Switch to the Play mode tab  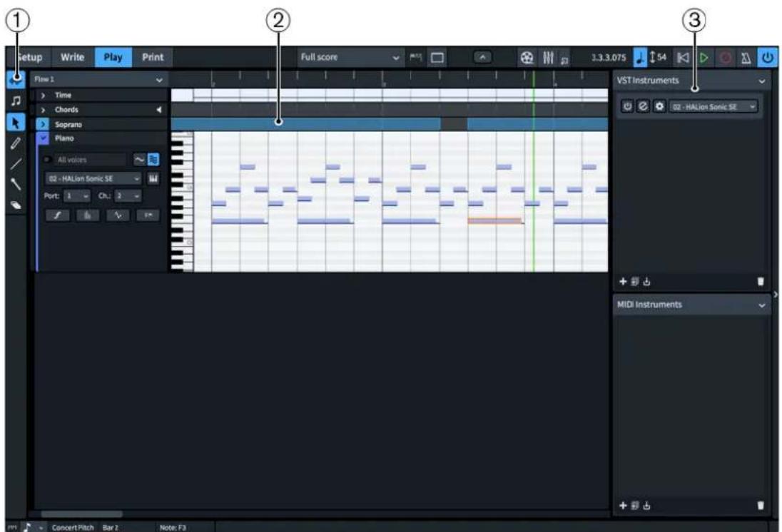click(113, 57)
